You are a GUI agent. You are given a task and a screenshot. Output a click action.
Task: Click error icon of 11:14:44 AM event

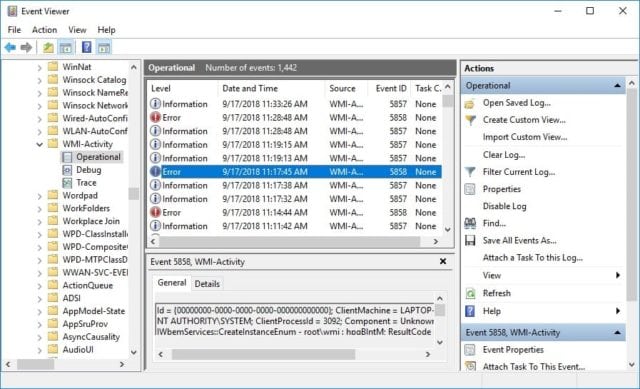(x=155, y=212)
